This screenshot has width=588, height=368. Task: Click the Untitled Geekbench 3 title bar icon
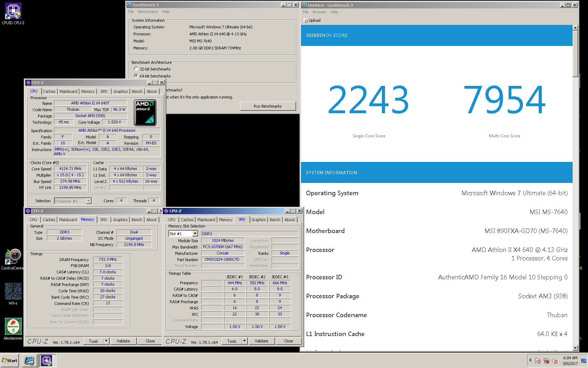pos(304,5)
